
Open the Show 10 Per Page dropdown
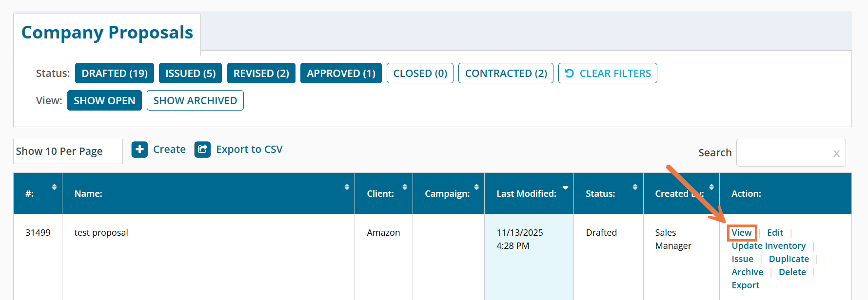coord(68,151)
